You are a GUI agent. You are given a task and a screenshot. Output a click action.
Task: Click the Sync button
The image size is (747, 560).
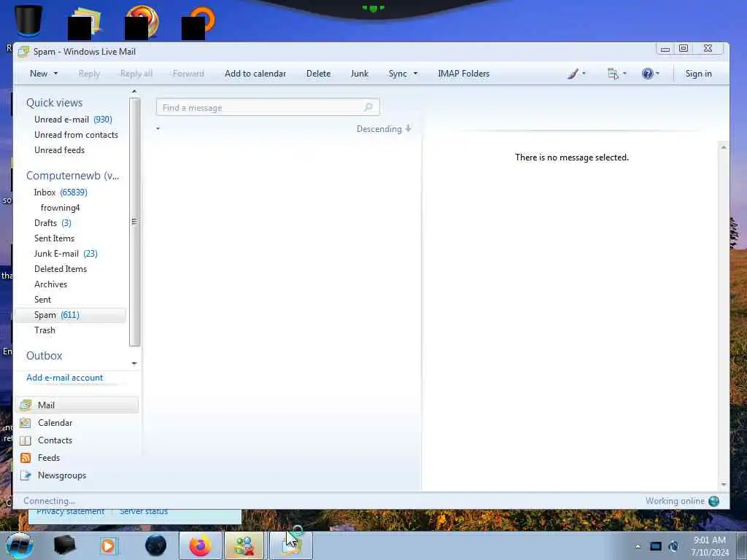398,74
